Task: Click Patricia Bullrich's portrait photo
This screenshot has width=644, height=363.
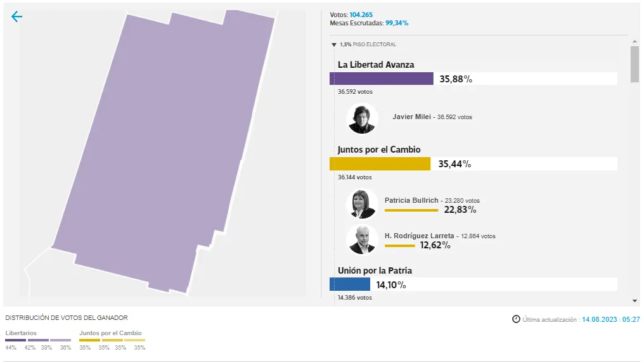Action: pyautogui.click(x=363, y=203)
